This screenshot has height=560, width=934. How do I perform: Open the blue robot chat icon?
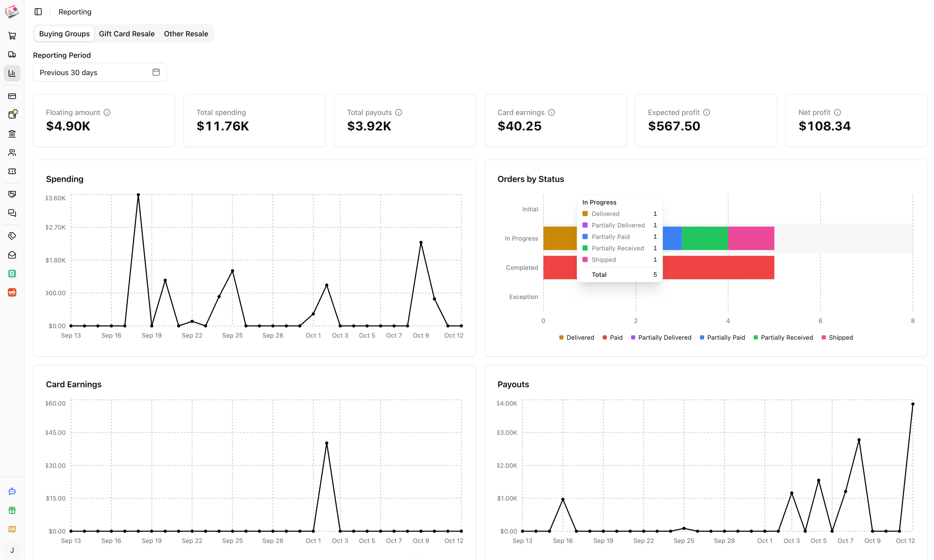[x=12, y=491]
